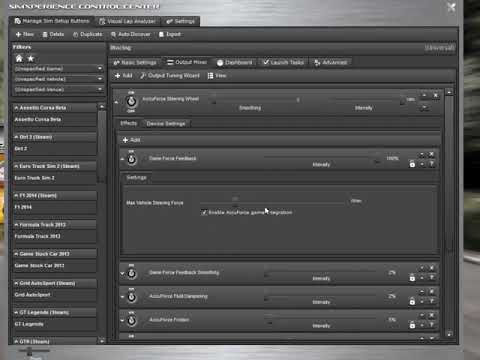Open the unspecified venue filter dropdown

pos(58,89)
